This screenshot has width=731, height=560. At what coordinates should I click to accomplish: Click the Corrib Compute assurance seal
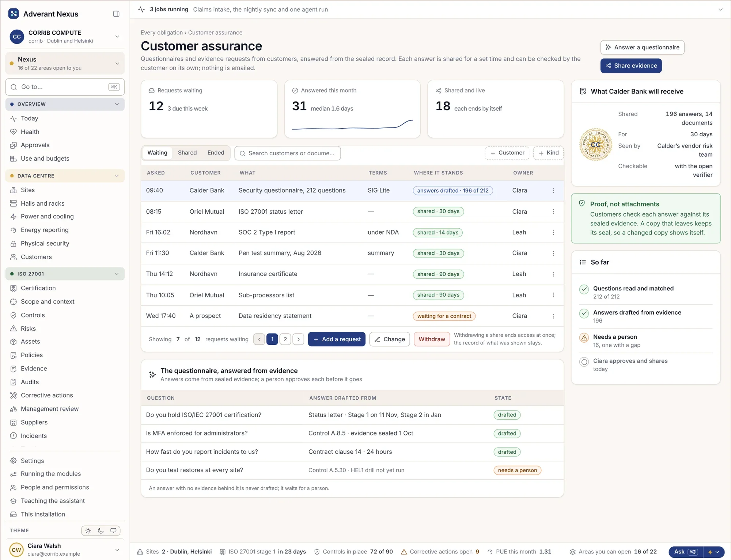(x=596, y=145)
